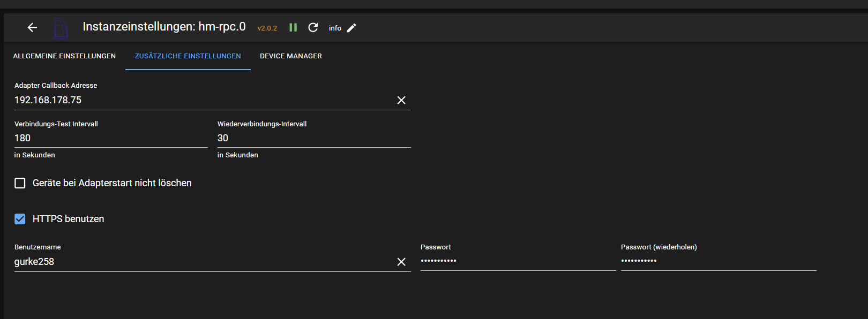Enable Geräte bei Adapterstart nicht löschen
Viewport: 868px width, 319px height.
coord(20,183)
